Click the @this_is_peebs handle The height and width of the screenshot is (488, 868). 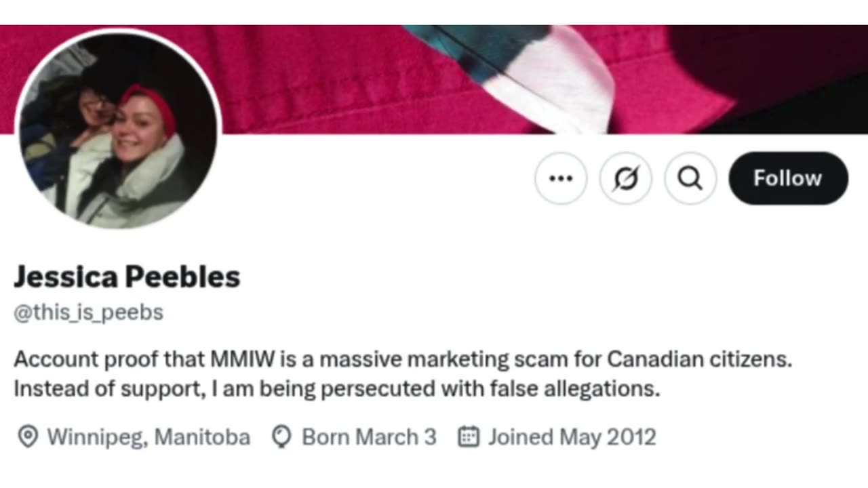pos(89,312)
